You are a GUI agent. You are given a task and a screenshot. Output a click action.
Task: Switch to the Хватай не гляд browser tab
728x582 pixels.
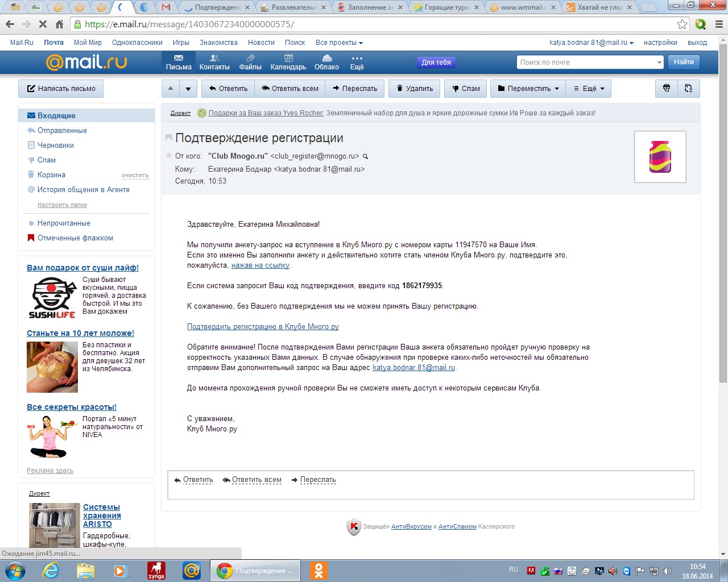[599, 7]
